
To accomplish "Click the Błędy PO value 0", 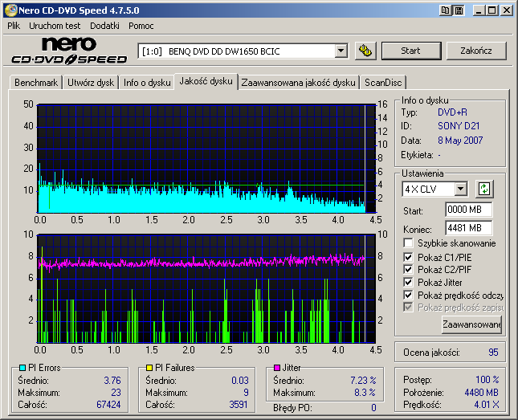I will [373, 408].
